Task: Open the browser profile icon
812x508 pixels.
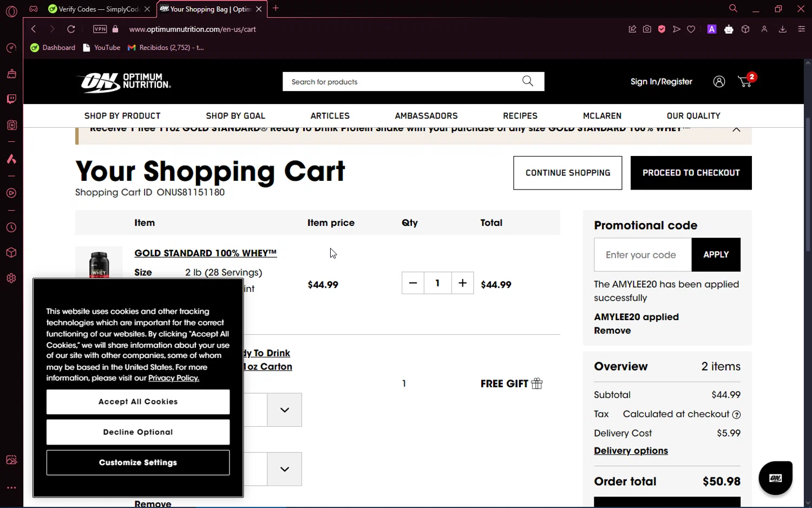Action: (764, 29)
